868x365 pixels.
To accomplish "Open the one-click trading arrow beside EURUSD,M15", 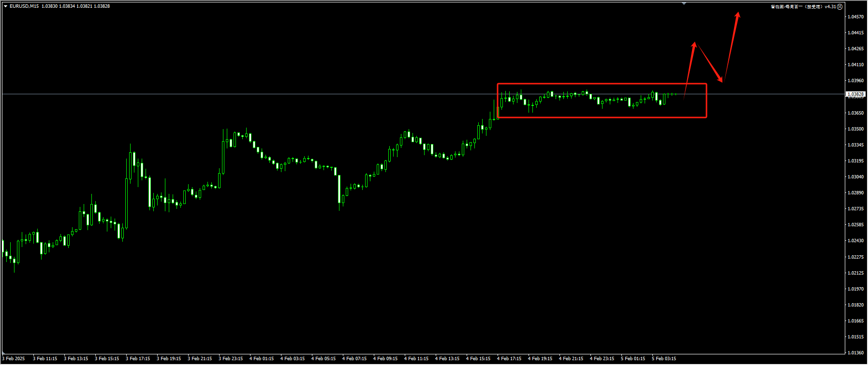I will (x=5, y=6).
